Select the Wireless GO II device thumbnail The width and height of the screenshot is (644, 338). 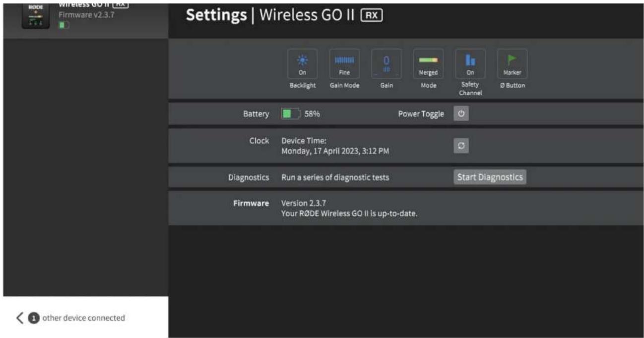35,15
